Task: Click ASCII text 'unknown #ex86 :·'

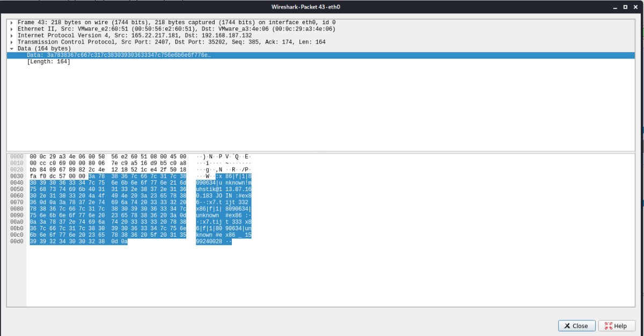Action: [224, 215]
